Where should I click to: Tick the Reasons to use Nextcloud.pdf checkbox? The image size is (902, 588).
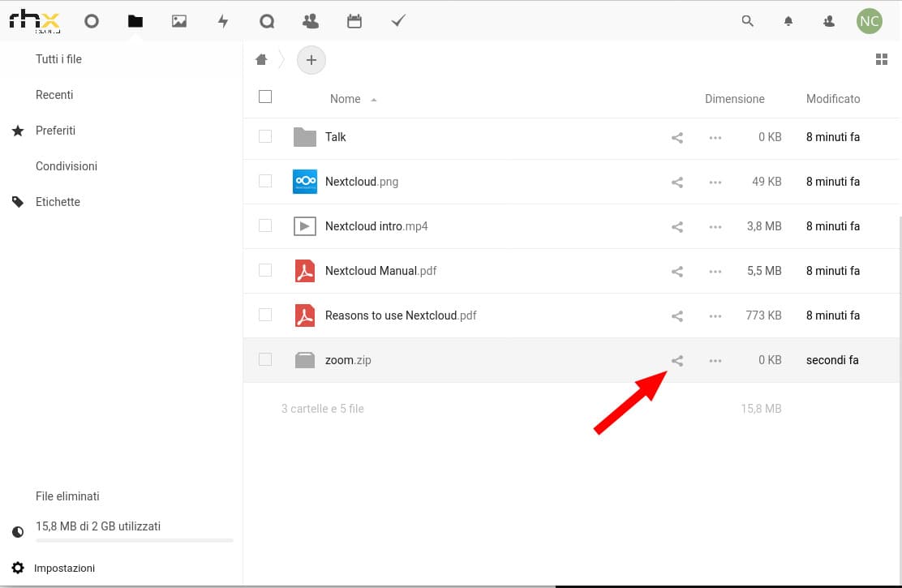pyautogui.click(x=265, y=315)
